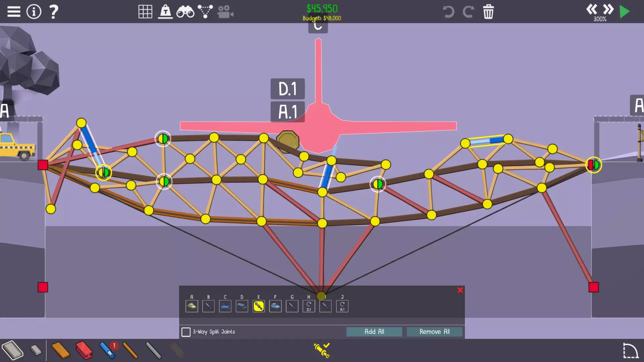Toggle hydraulic phase B in event list

(208, 306)
